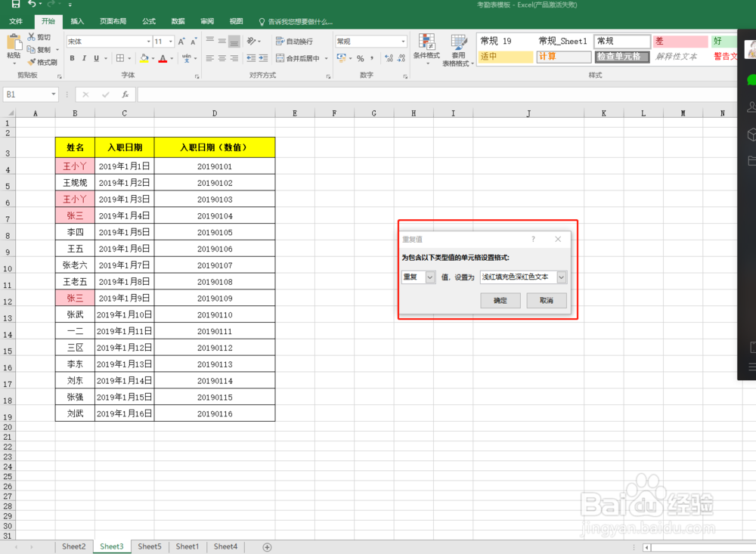This screenshot has height=554, width=756.
Task: Align text right in alignment group
Action: click(x=234, y=58)
